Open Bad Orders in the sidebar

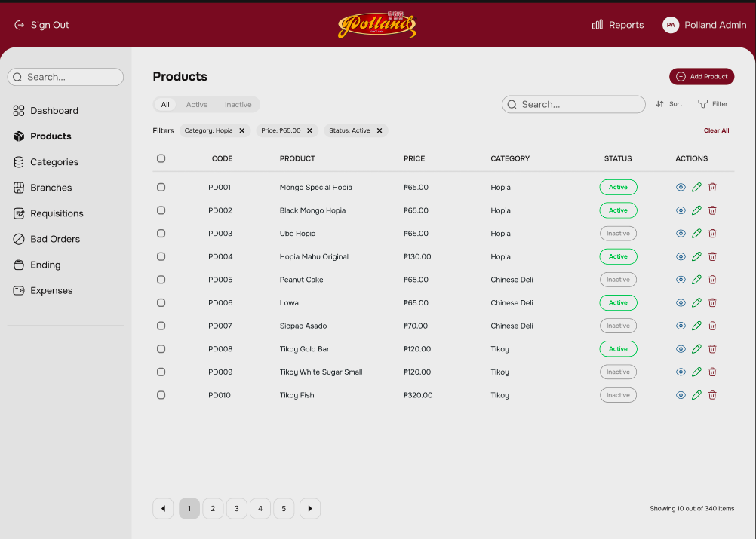coord(54,239)
